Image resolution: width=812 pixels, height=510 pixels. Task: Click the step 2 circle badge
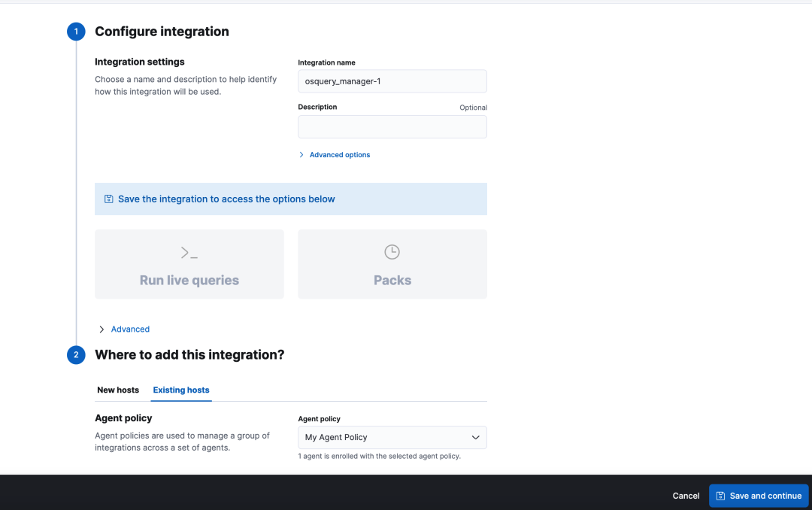pyautogui.click(x=76, y=355)
